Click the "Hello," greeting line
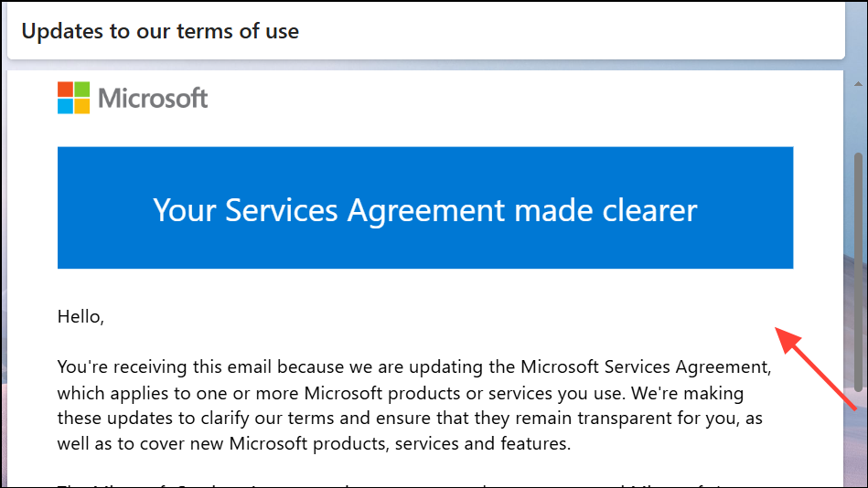Viewport: 868px width, 488px height. tap(81, 317)
